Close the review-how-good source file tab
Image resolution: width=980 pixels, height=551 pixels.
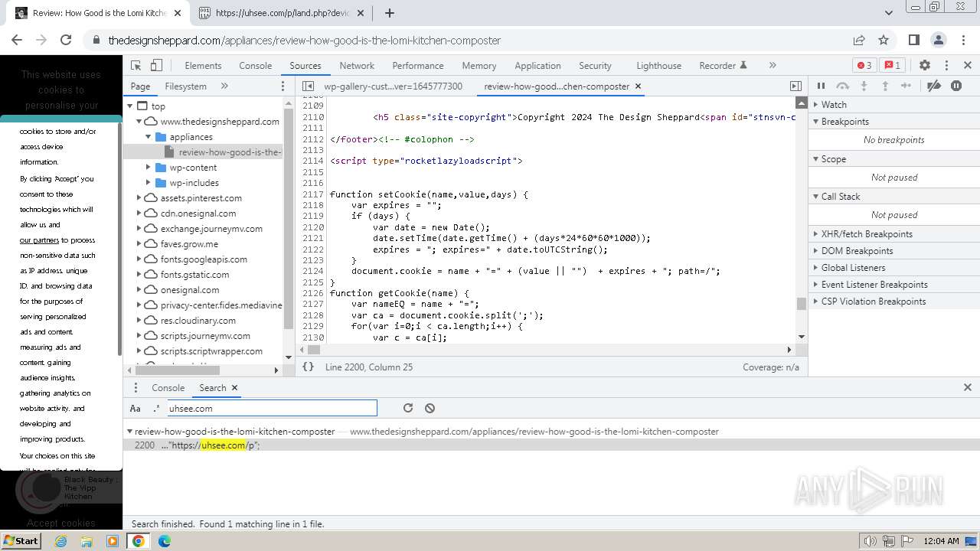638,86
